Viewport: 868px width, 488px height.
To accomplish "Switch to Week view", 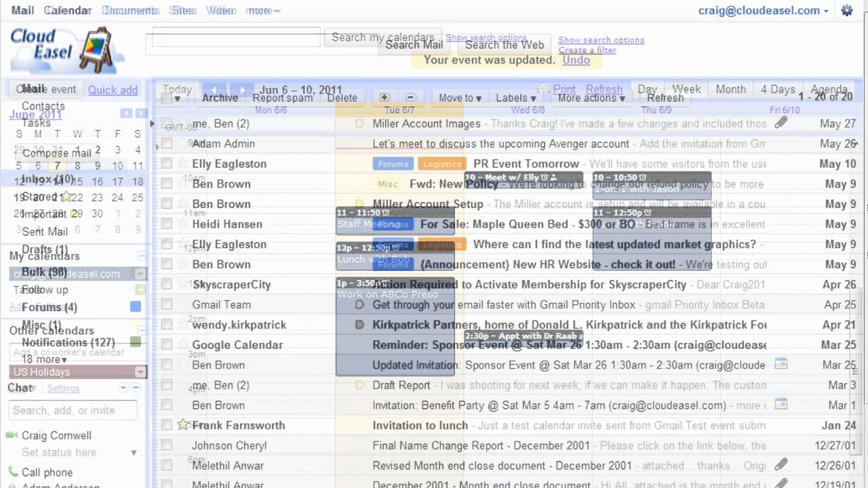I will pos(686,89).
